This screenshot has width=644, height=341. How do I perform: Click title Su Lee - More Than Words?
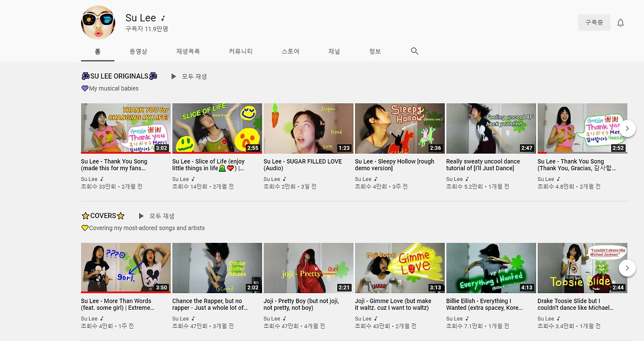pyautogui.click(x=118, y=304)
